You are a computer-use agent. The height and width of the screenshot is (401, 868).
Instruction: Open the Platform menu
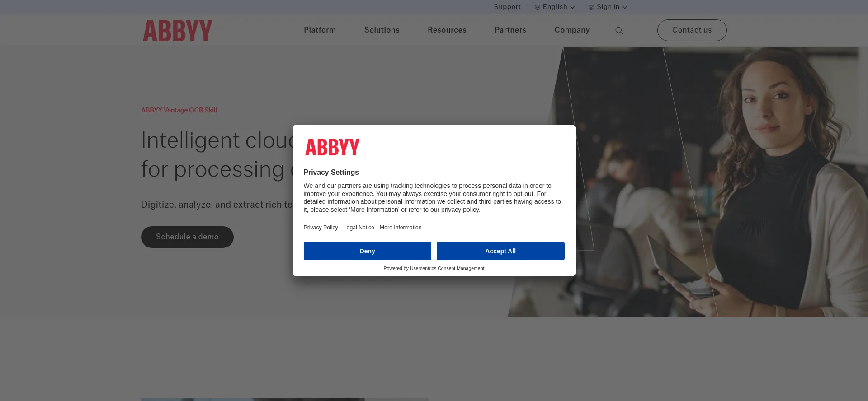click(320, 30)
